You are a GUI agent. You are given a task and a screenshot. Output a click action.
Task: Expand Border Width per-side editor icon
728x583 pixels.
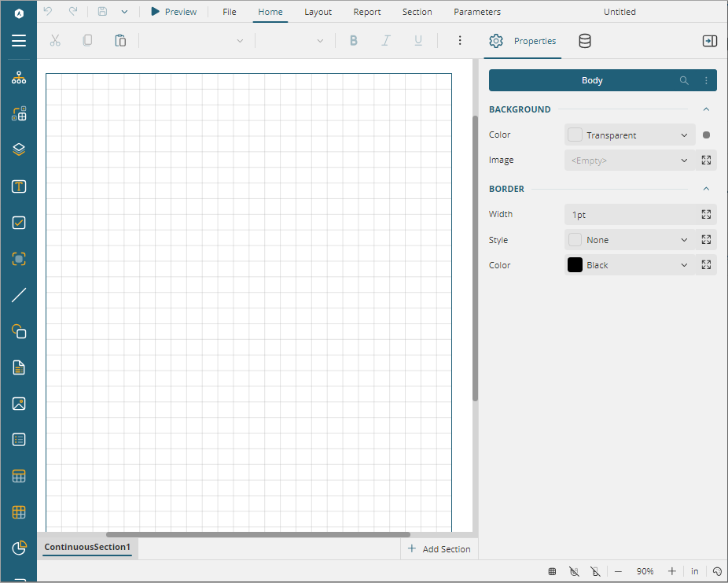[706, 214]
